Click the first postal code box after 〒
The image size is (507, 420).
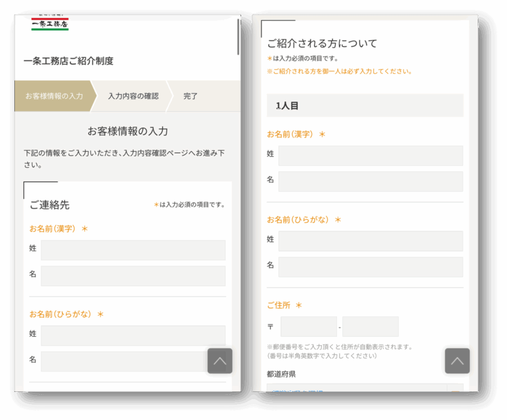308,327
